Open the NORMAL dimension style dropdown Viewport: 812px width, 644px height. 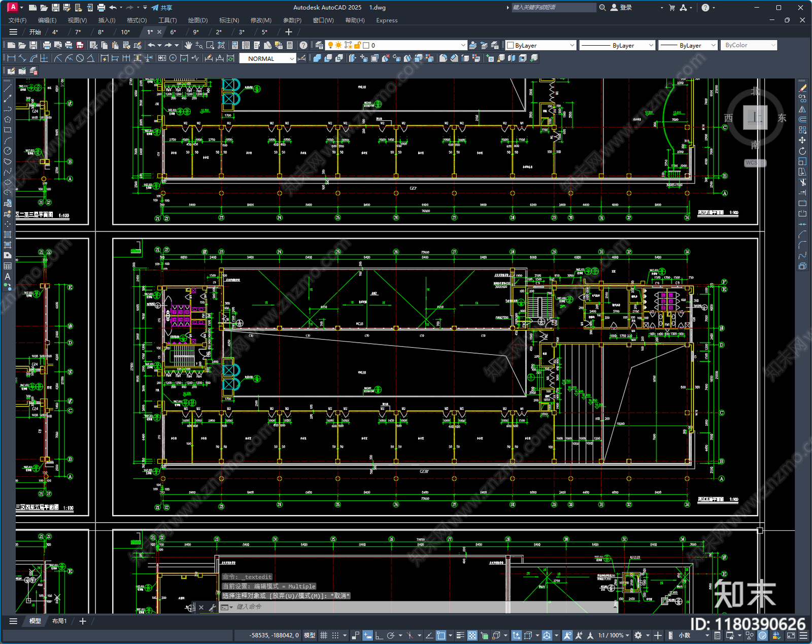click(x=267, y=58)
